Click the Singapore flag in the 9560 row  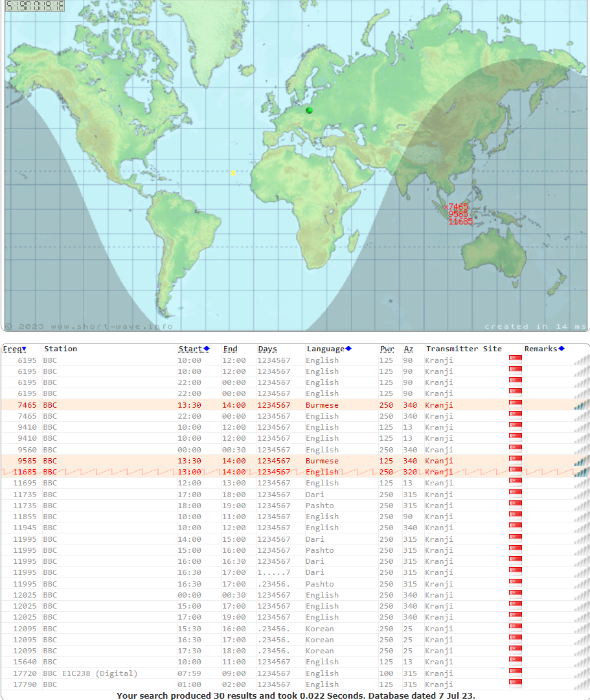[516, 450]
